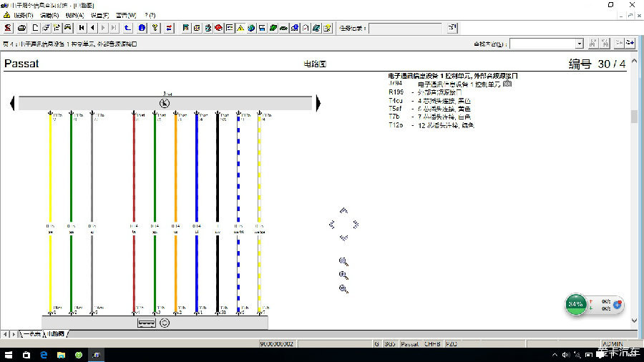The width and height of the screenshot is (644, 362).
Task: Go to the previous page arrow
Action: (92, 28)
